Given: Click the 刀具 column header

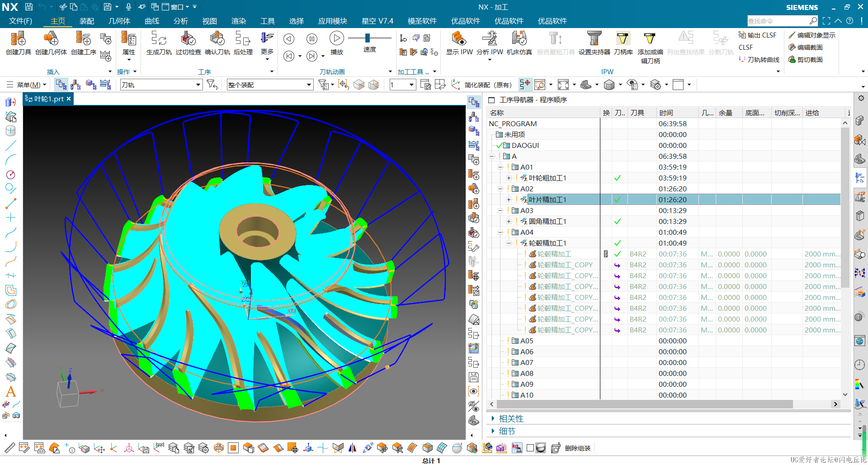Looking at the screenshot, I should coord(642,113).
